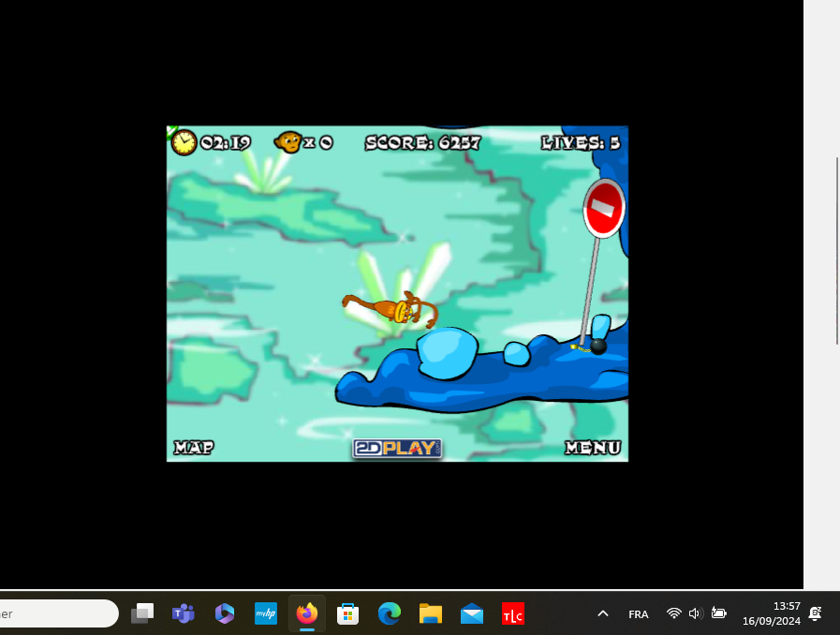Open the FRA keyboard language switcher
This screenshot has height=635, width=840.
[x=639, y=613]
